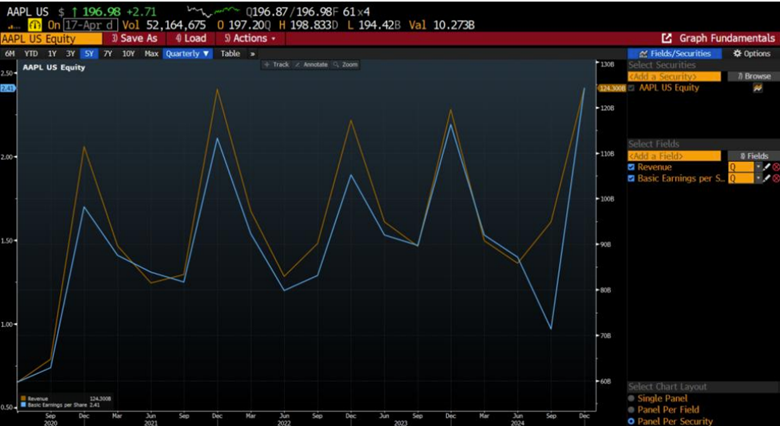Switch to the Fields/Securities tab
The height and width of the screenshot is (426, 780).
tap(675, 54)
